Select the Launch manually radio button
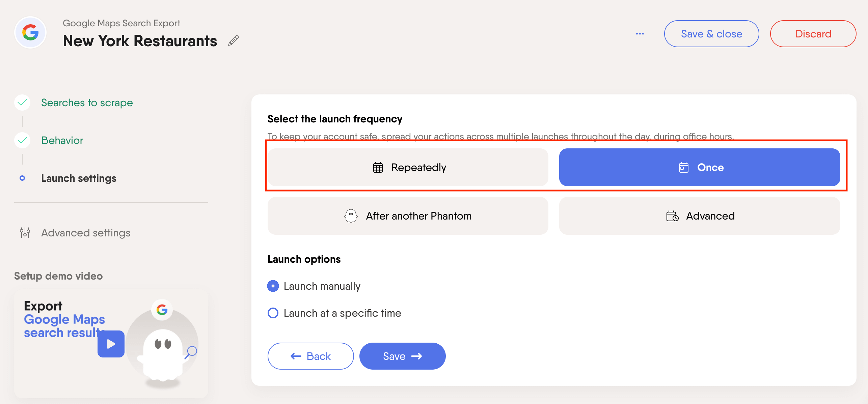Image resolution: width=868 pixels, height=404 pixels. (x=273, y=286)
